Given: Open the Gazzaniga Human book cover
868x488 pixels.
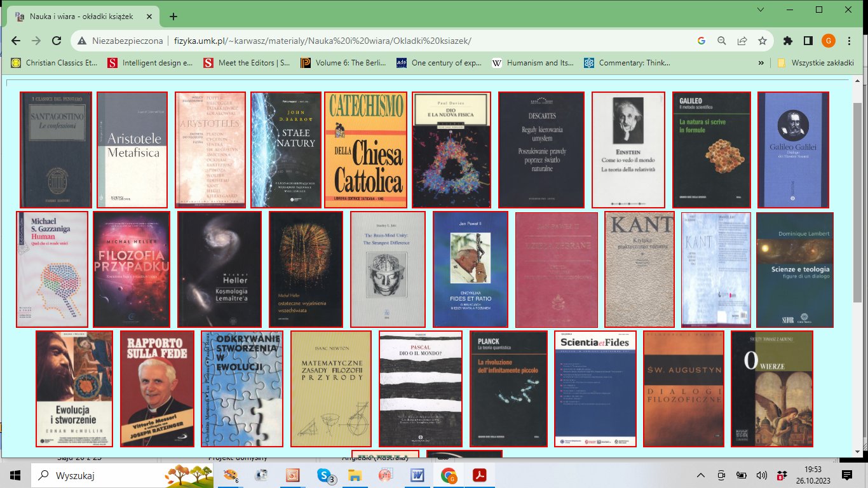Looking at the screenshot, I should [51, 269].
